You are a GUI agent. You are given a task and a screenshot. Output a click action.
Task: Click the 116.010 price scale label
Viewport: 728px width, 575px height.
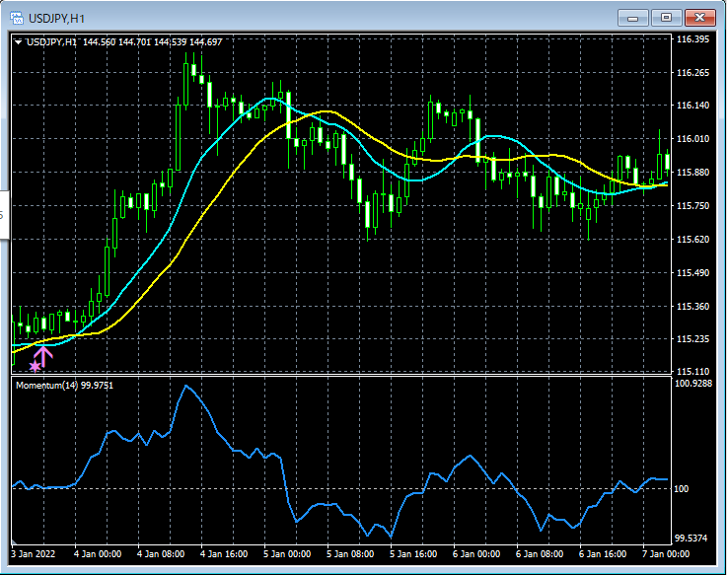tap(692, 139)
